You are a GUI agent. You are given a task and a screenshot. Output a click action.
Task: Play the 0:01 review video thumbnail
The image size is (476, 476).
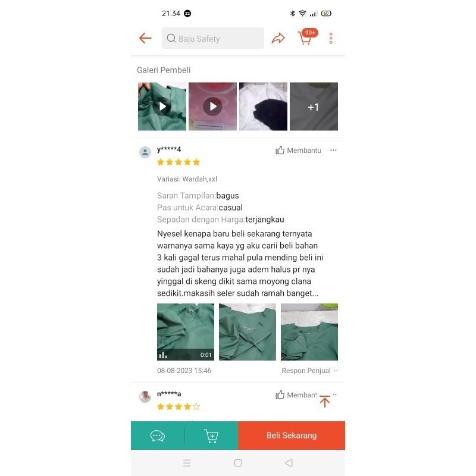click(186, 332)
